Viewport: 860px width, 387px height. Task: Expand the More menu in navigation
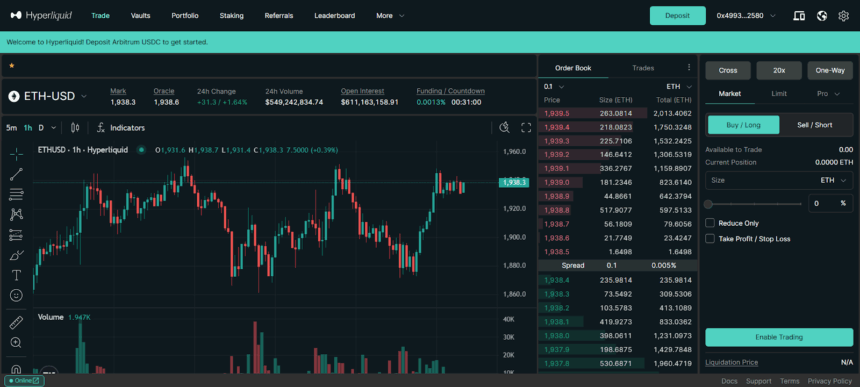pos(390,16)
